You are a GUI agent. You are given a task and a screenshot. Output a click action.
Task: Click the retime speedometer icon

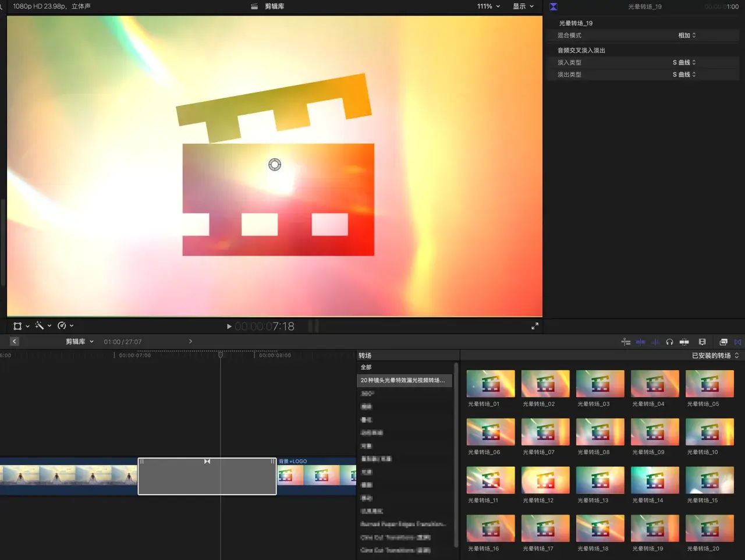click(x=62, y=326)
